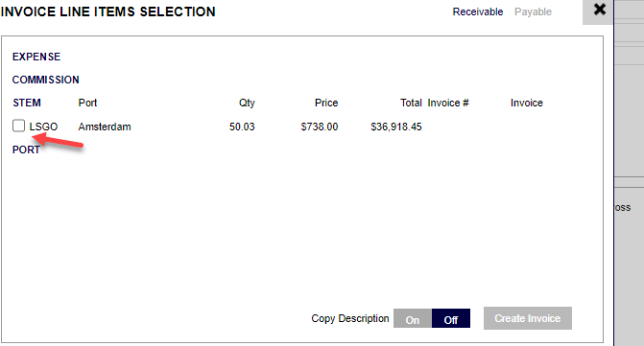Click the 50.03 quantity value
Image resolution: width=644 pixels, height=346 pixels.
point(242,127)
